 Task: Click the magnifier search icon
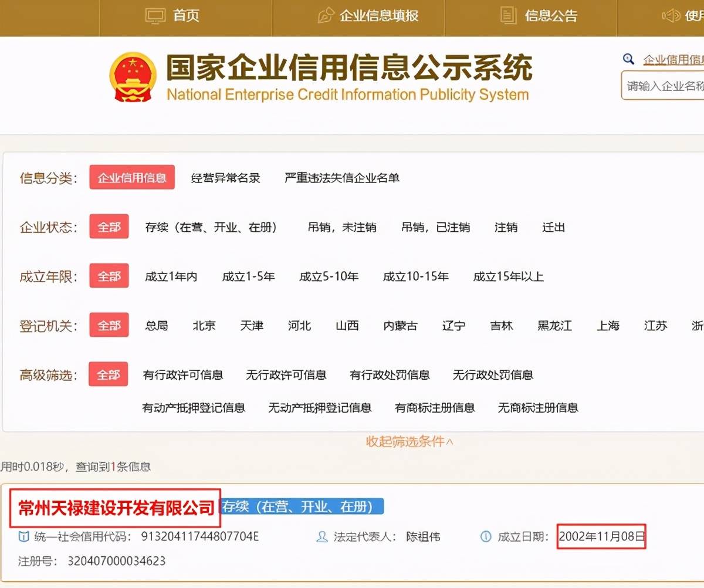point(628,59)
